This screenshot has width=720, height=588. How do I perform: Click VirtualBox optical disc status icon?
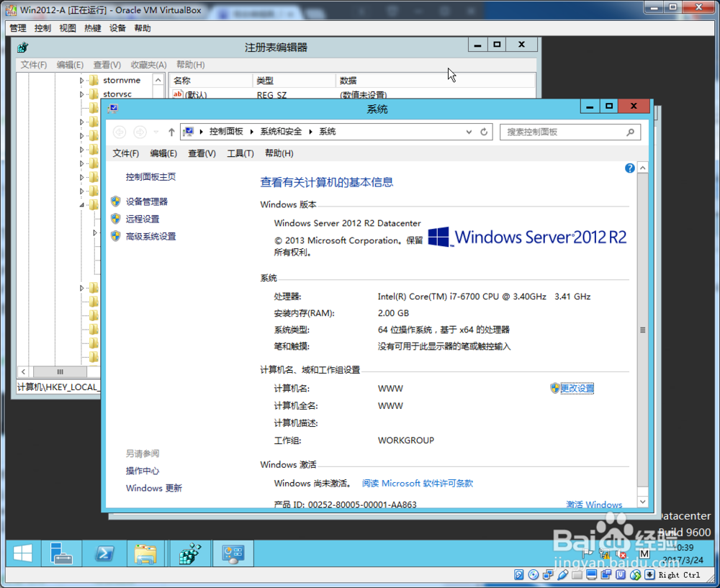[x=533, y=575]
